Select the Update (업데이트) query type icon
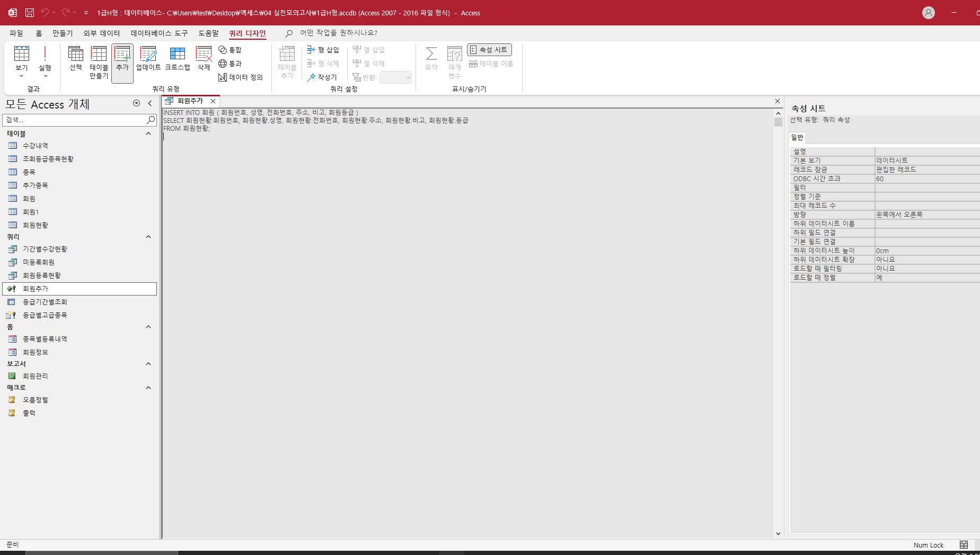Image resolution: width=980 pixels, height=555 pixels. pos(148,58)
